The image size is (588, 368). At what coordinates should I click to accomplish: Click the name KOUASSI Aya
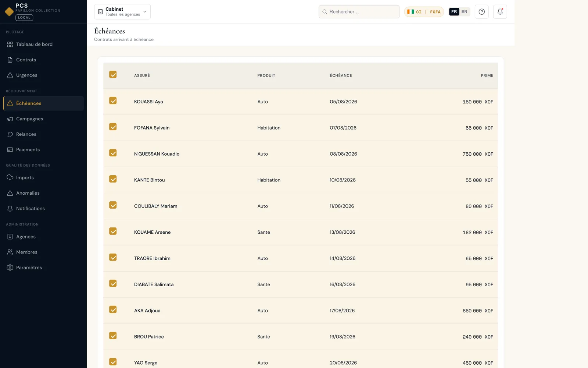[x=148, y=102]
